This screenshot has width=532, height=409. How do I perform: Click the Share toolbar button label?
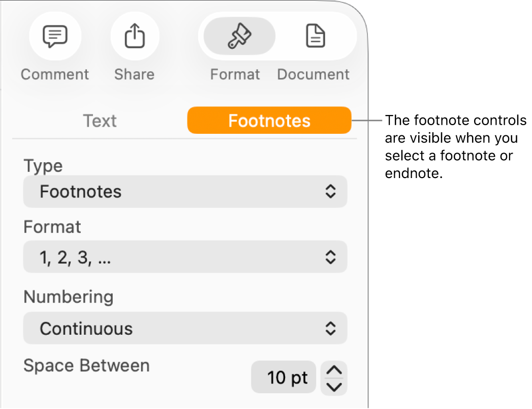(134, 74)
